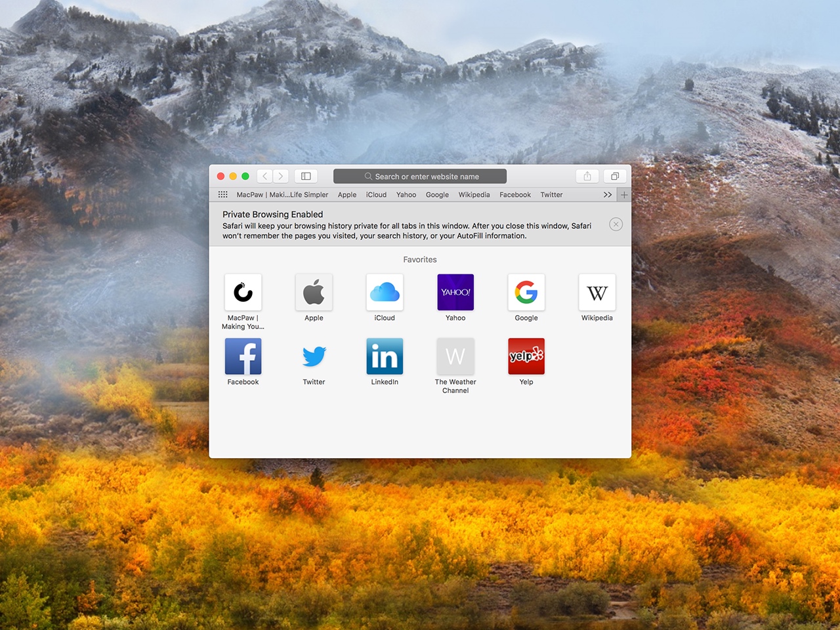The image size is (840, 630).
Task: Open the Twitter favorite
Action: [314, 356]
